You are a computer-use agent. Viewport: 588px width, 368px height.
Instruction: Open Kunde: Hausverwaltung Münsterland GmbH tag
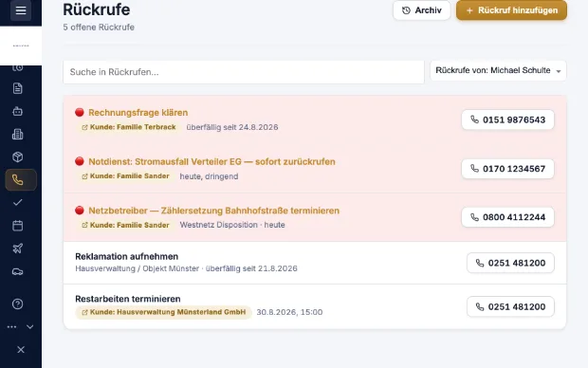163,312
